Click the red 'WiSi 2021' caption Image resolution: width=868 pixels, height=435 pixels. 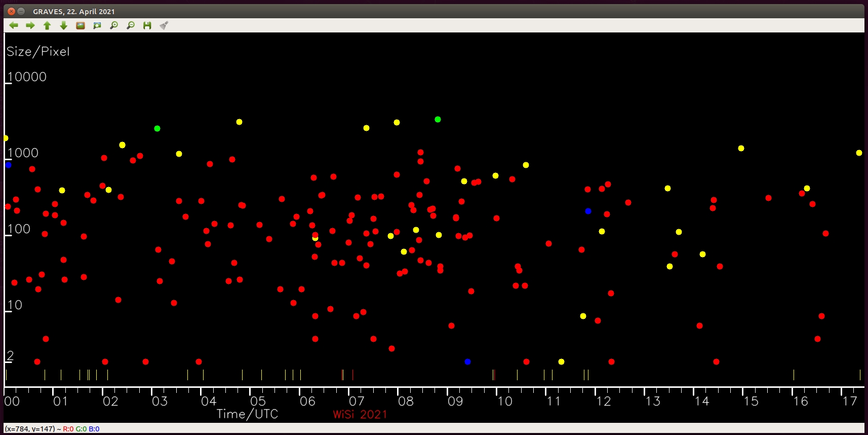click(x=360, y=414)
